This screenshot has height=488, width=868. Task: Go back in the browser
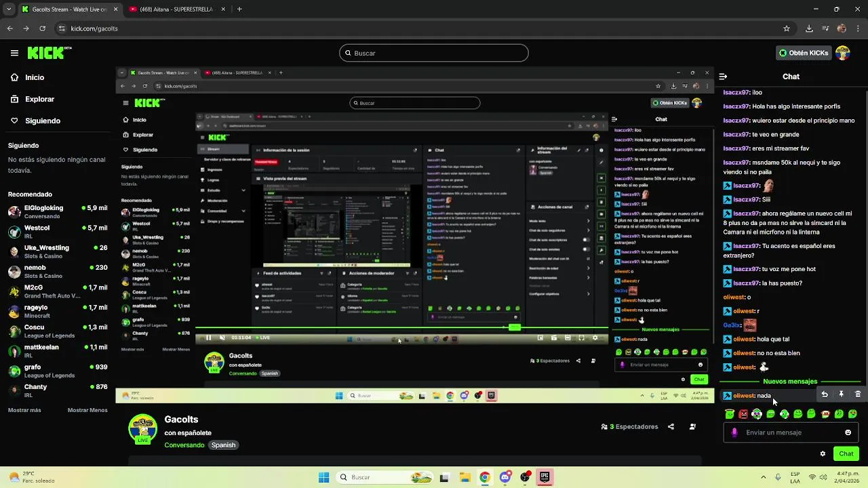[x=9, y=28]
